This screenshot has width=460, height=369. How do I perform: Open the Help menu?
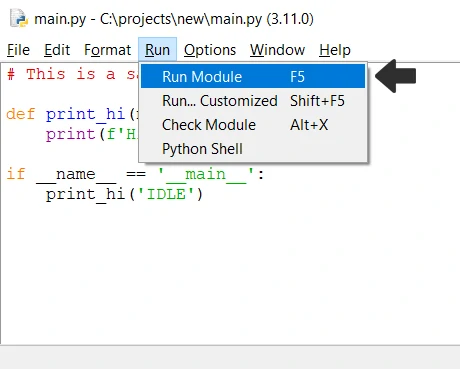335,50
